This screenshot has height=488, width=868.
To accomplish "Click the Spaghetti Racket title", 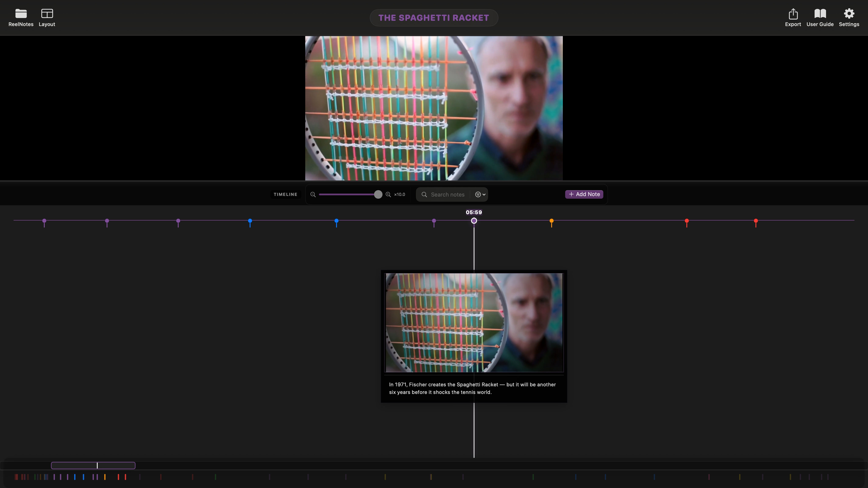I will [x=434, y=18].
